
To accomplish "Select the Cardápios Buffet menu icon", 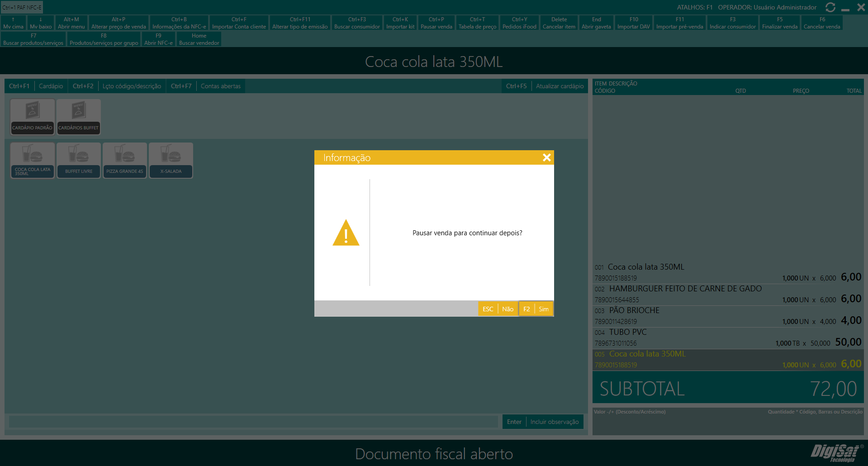I will pos(79,117).
